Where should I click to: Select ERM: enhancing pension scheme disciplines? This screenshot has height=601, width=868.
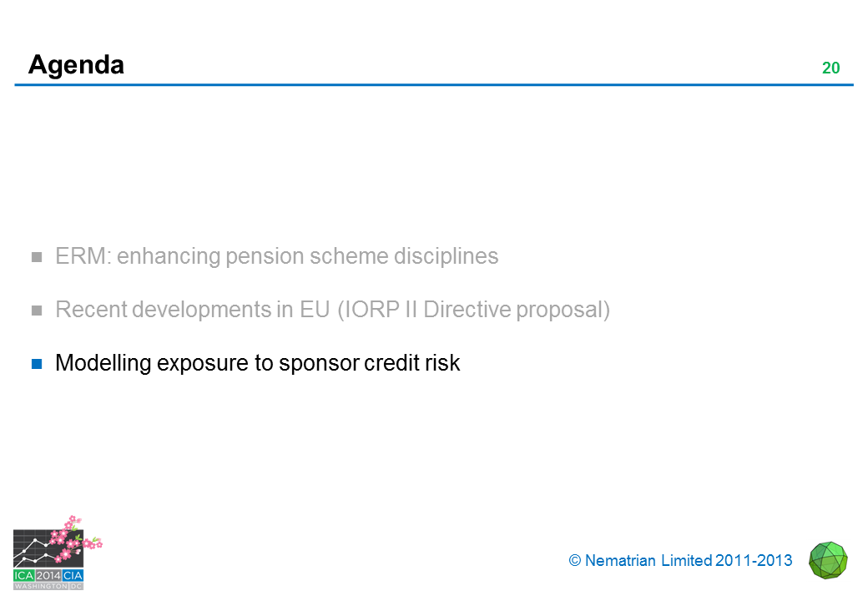point(276,256)
